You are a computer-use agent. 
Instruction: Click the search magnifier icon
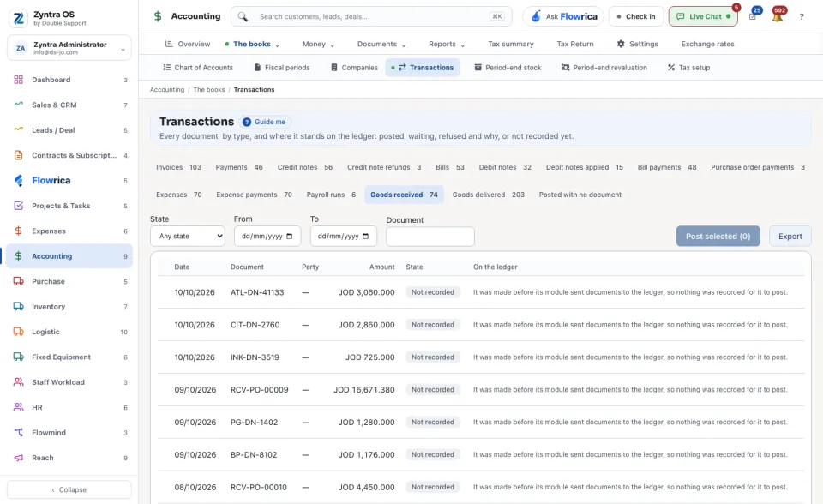[243, 17]
